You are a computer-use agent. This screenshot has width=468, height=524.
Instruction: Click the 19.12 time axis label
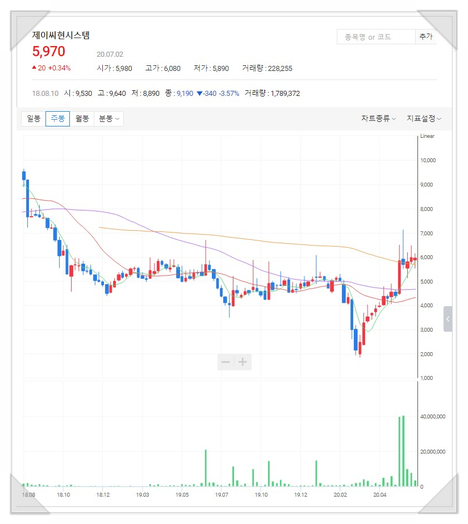click(301, 495)
